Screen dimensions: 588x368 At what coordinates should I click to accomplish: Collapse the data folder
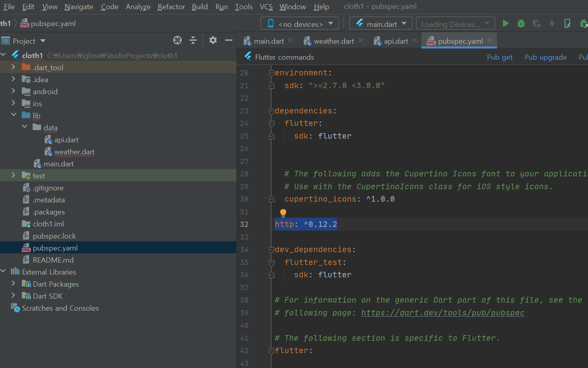(x=24, y=127)
